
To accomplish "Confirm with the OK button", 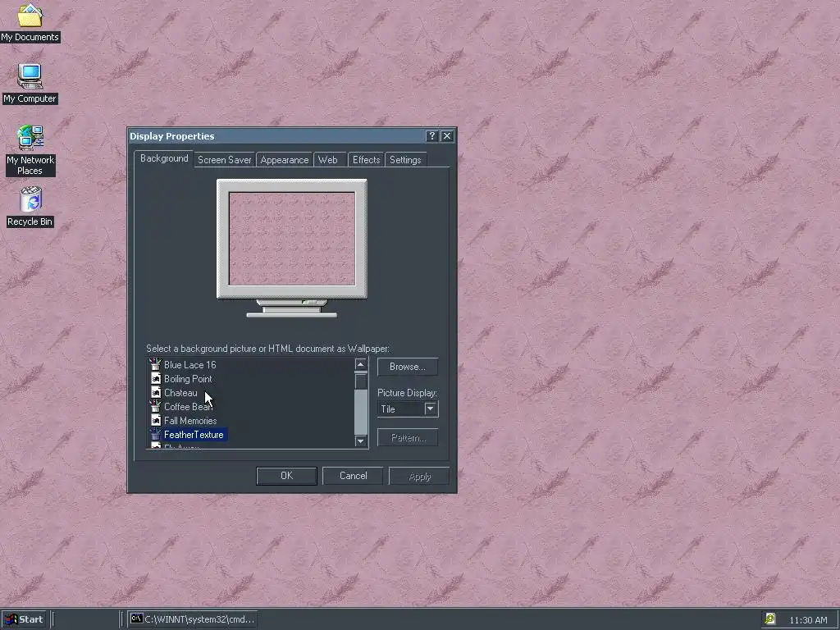I will point(286,476).
